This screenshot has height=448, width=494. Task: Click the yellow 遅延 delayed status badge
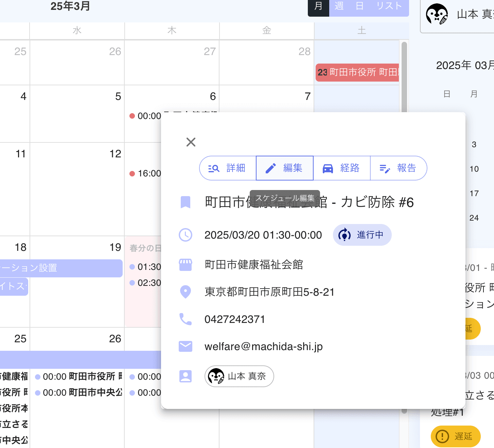[x=456, y=436]
